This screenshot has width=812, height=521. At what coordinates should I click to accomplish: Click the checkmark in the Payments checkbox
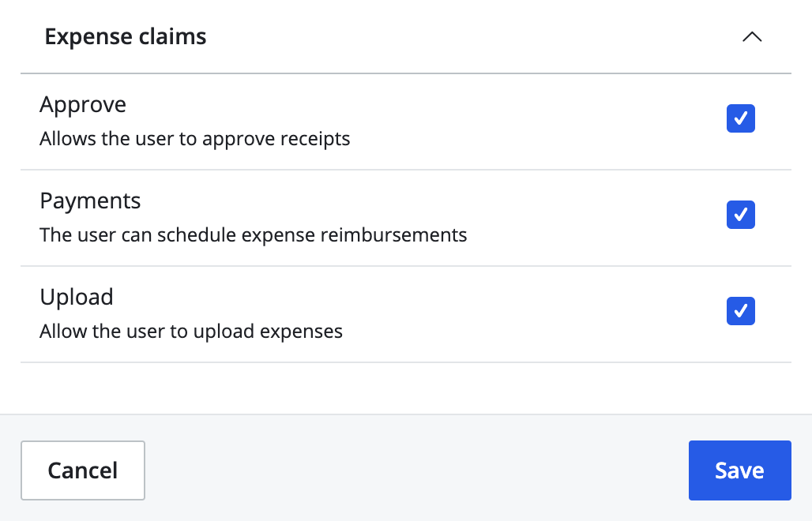(740, 214)
